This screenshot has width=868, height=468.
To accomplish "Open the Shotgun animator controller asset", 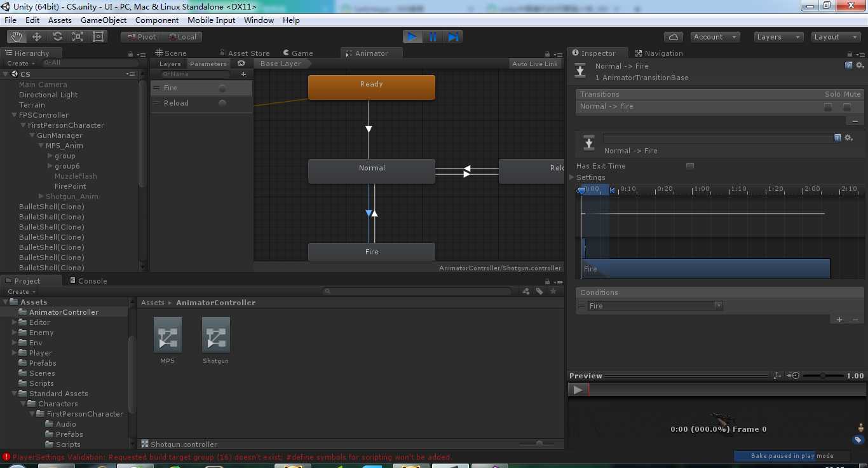I will pyautogui.click(x=216, y=340).
